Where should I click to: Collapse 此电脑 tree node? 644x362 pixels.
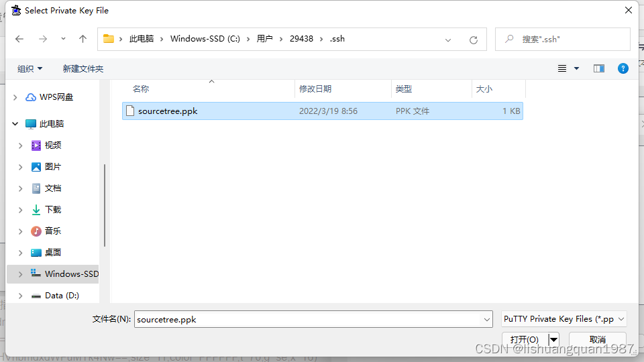click(15, 123)
